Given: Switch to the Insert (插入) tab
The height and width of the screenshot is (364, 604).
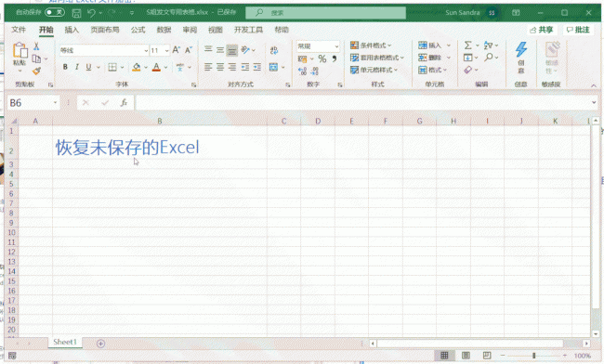Looking at the screenshot, I should (x=72, y=30).
